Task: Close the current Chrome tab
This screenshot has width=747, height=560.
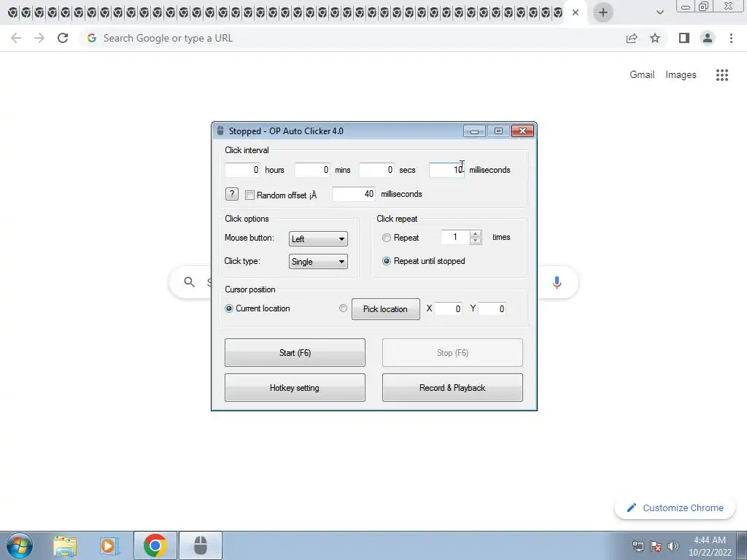Action: tap(576, 12)
